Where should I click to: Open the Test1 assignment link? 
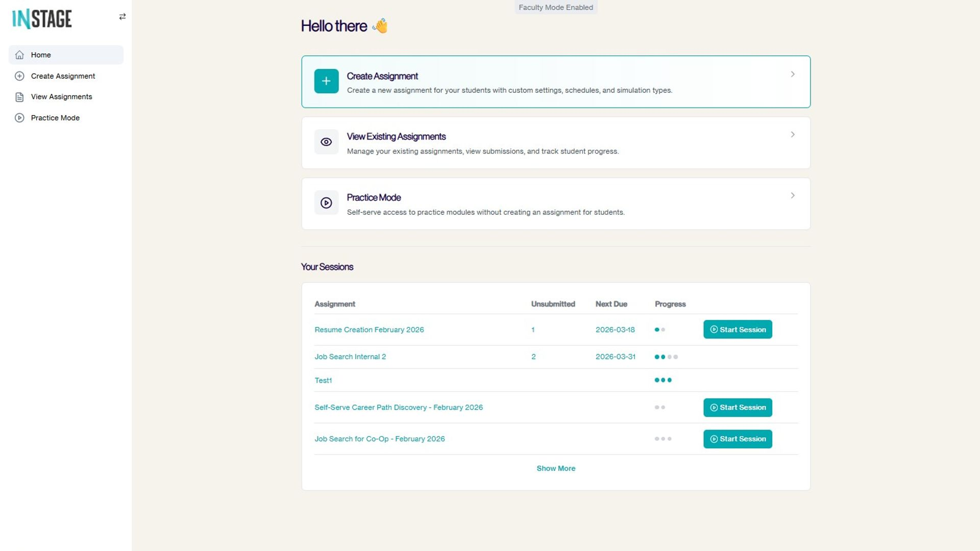click(x=323, y=380)
